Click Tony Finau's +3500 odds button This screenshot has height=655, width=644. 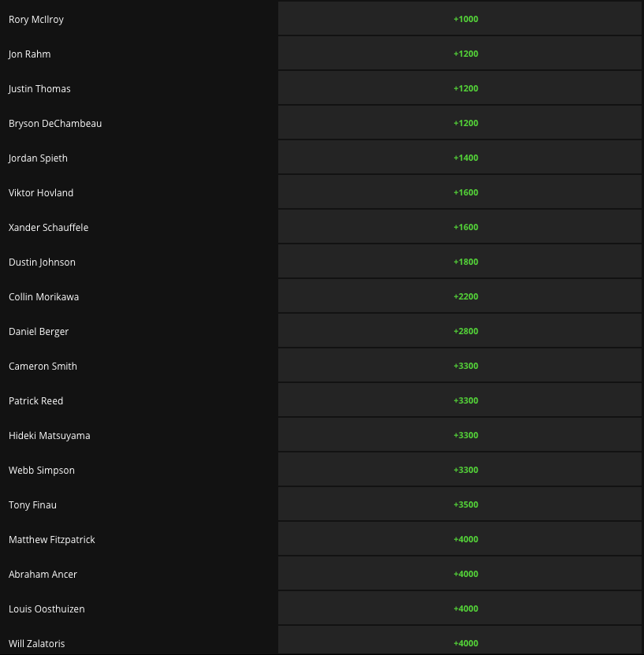coord(465,504)
